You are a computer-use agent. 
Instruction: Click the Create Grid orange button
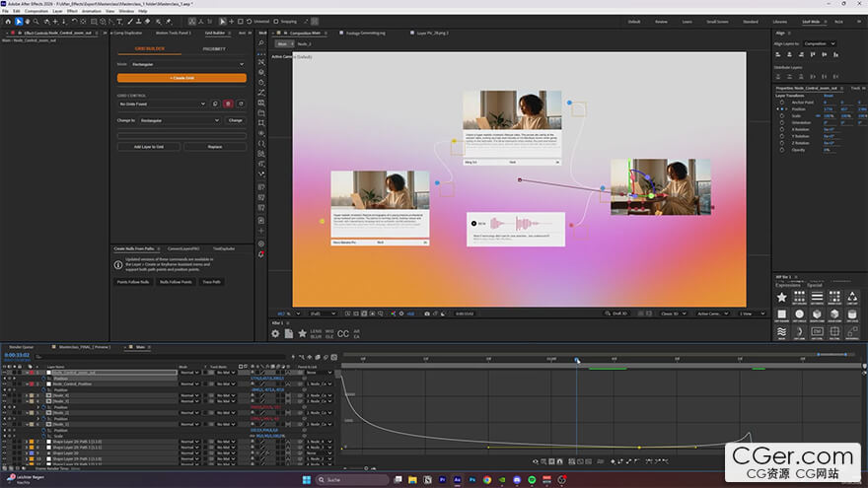click(x=181, y=78)
